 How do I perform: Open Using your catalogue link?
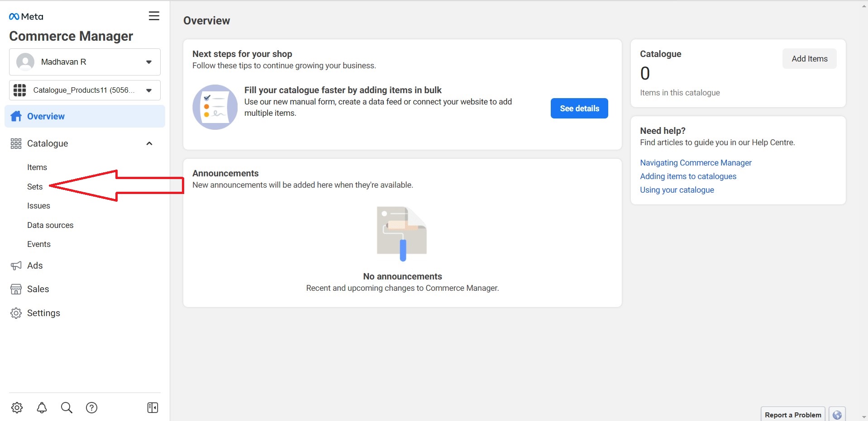click(677, 190)
